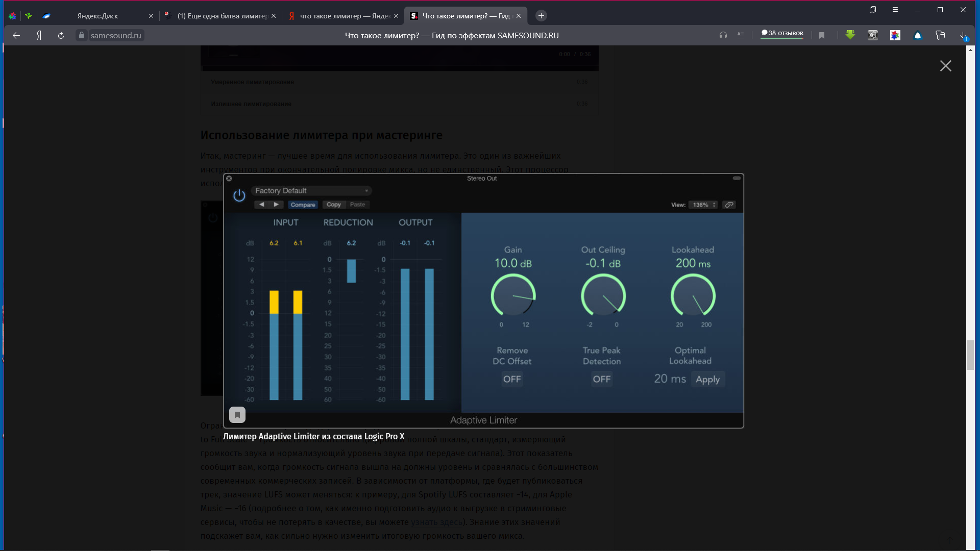The image size is (980, 551).
Task: Click the Copy button in plugin image
Action: [334, 205]
